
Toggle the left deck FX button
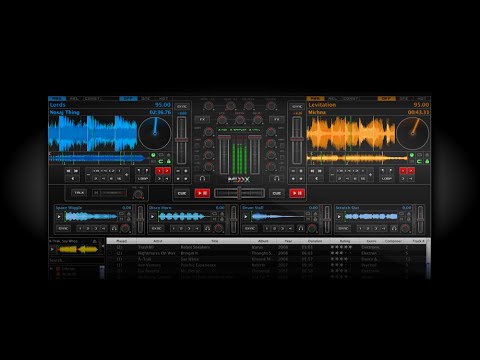pos(202,119)
